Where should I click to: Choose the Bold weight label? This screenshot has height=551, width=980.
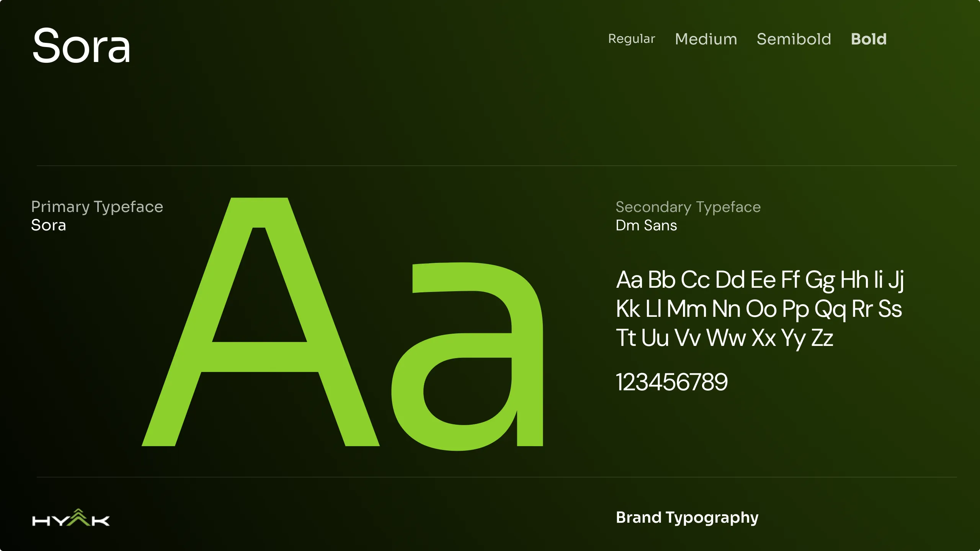point(869,39)
